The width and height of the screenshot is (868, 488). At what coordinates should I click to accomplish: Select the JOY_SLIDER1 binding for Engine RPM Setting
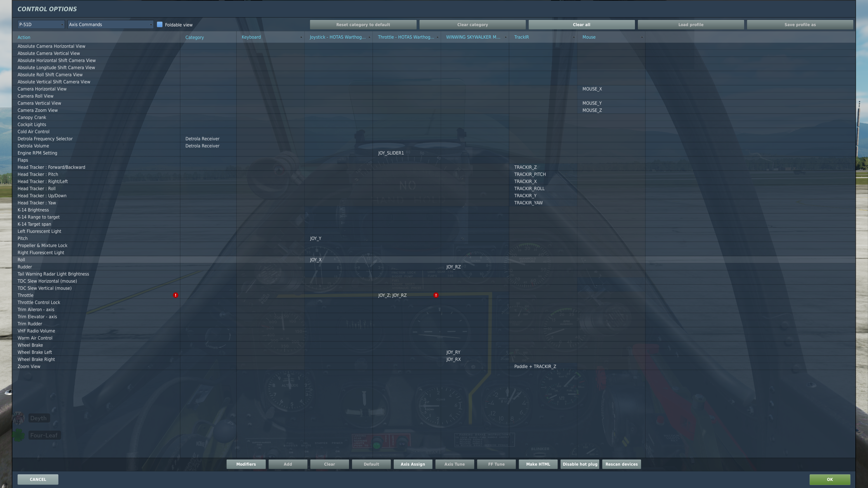point(391,153)
